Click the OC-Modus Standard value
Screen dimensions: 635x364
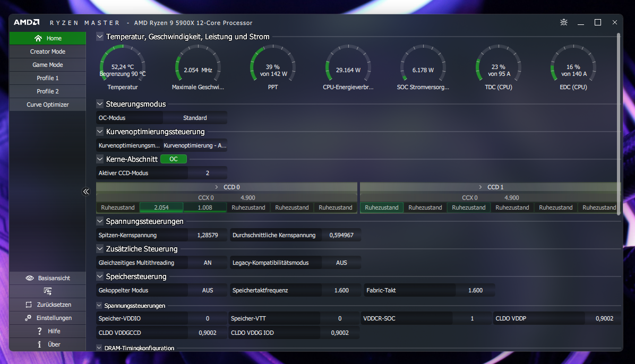(x=195, y=118)
